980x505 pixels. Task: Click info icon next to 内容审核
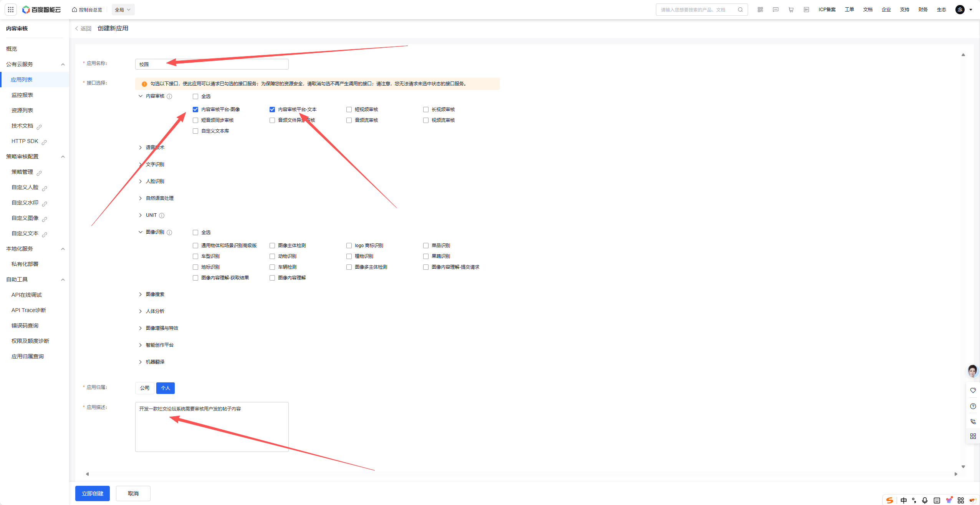[169, 96]
